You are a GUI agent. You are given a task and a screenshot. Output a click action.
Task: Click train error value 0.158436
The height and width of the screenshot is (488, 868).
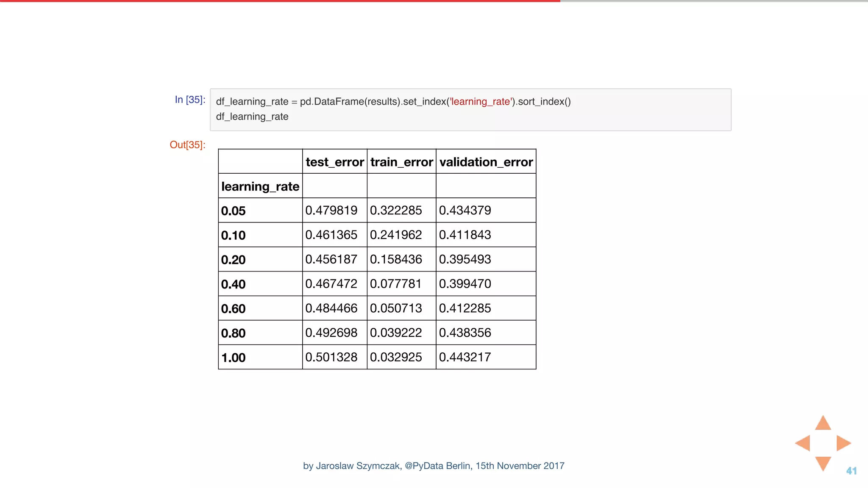[x=396, y=259]
